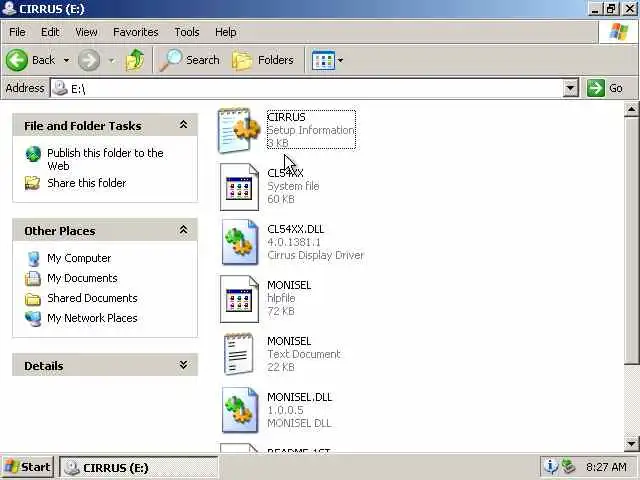Click the CIRRUS (E:) taskbar button

tap(139, 467)
